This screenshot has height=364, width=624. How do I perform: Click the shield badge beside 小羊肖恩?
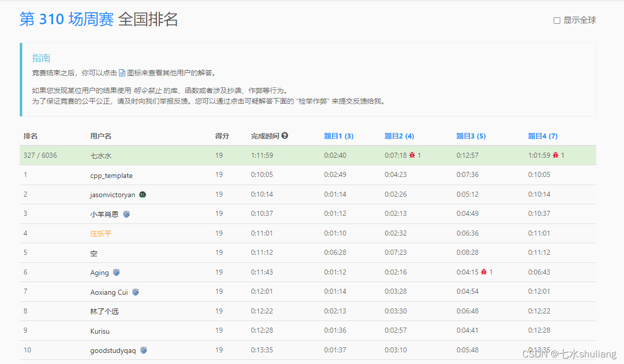coord(126,214)
